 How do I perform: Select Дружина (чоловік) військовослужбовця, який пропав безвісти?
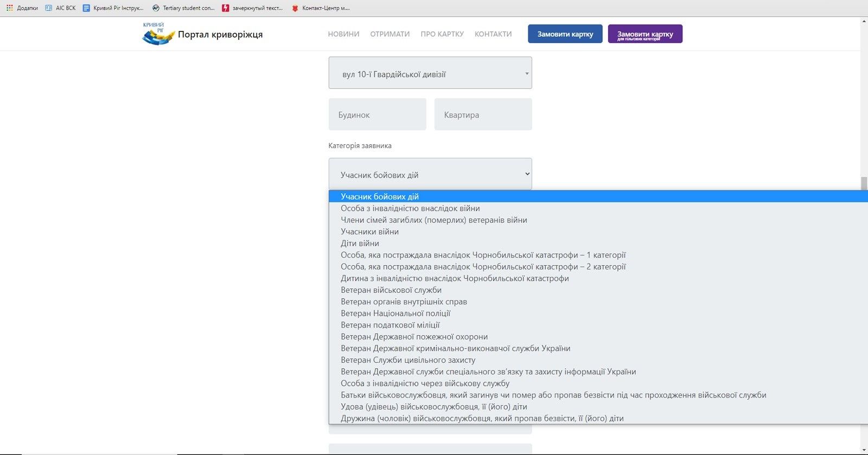pos(598,418)
